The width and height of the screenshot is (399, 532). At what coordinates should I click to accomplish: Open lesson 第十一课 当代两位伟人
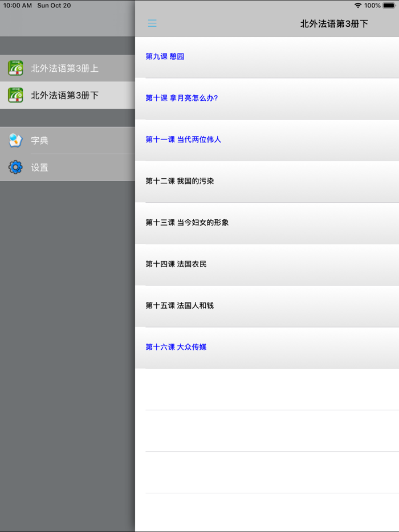183,140
